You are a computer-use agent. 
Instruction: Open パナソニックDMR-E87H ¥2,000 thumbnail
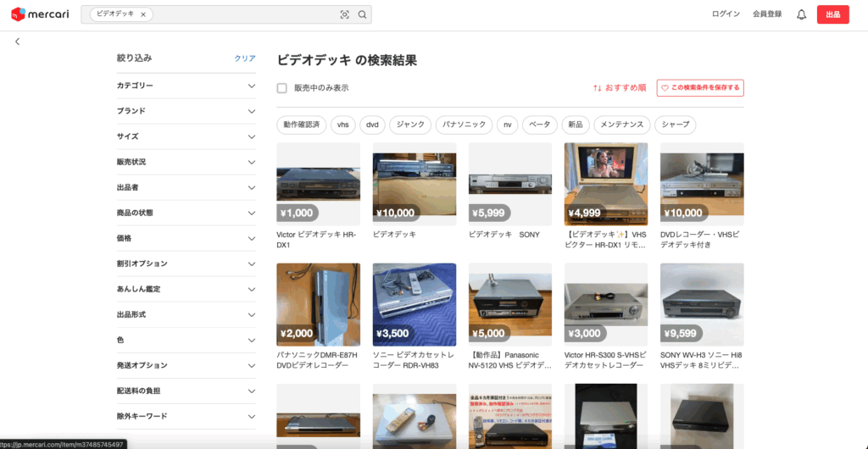pos(319,305)
